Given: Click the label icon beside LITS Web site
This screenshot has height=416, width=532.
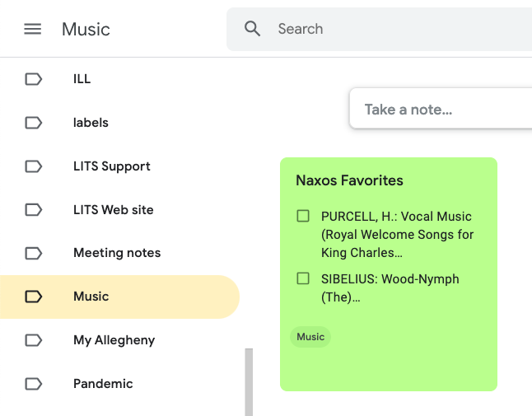Looking at the screenshot, I should click(x=33, y=210).
